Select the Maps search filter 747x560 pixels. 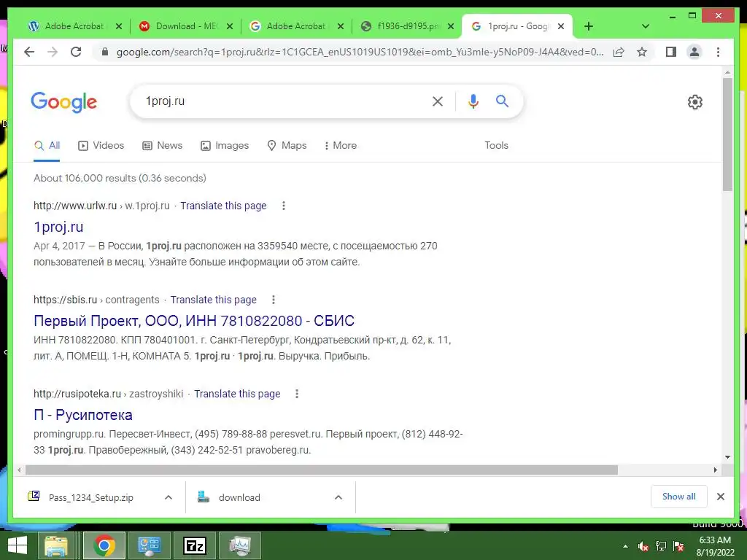pyautogui.click(x=287, y=145)
